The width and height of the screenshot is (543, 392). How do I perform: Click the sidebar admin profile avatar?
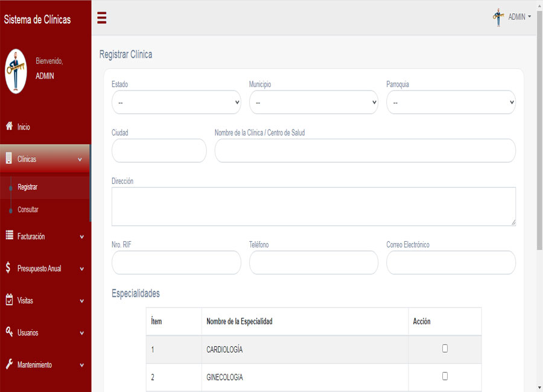(16, 71)
